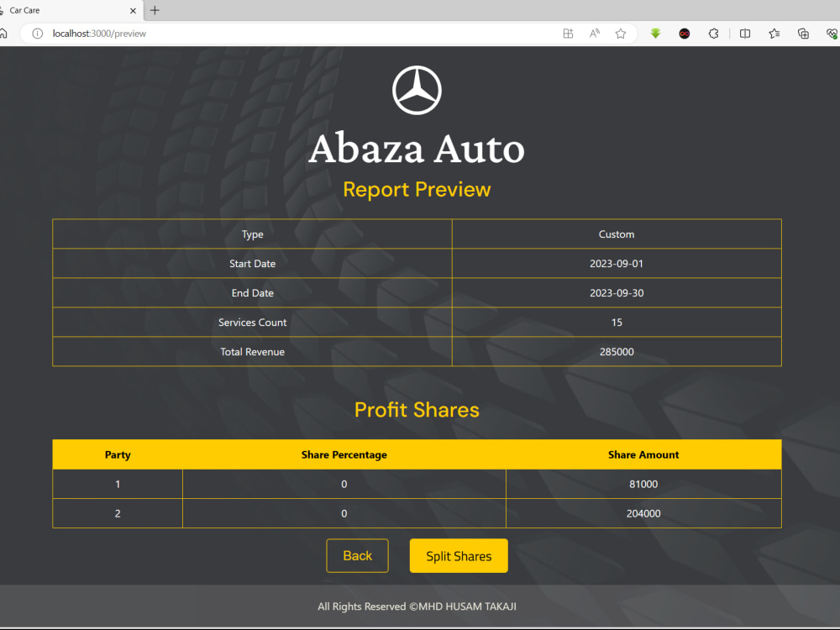Viewport: 840px width, 630px height.
Task: Select the services count value 15
Action: (617, 323)
